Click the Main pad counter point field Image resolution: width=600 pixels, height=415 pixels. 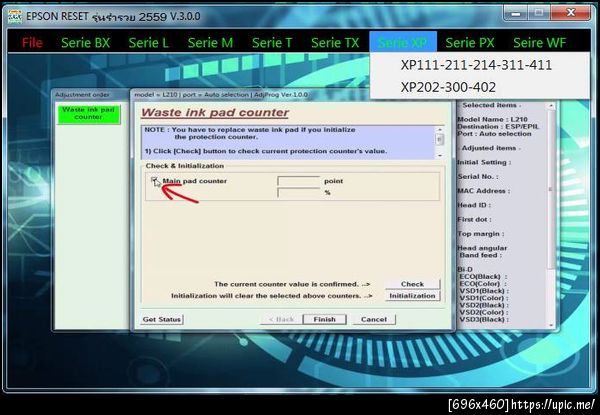pyautogui.click(x=298, y=181)
